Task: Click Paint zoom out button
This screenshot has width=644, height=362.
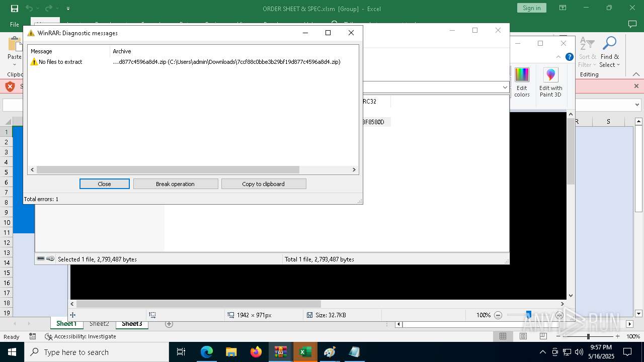Action: coord(498,315)
